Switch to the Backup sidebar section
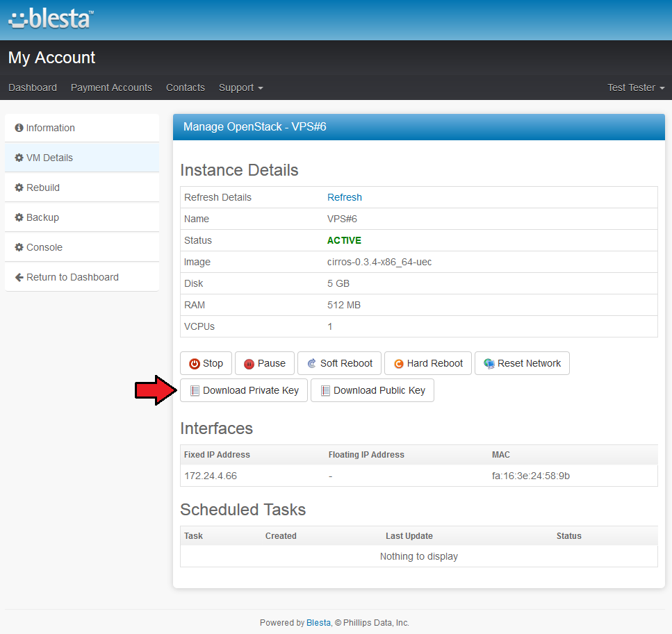The width and height of the screenshot is (672, 634). [x=42, y=217]
